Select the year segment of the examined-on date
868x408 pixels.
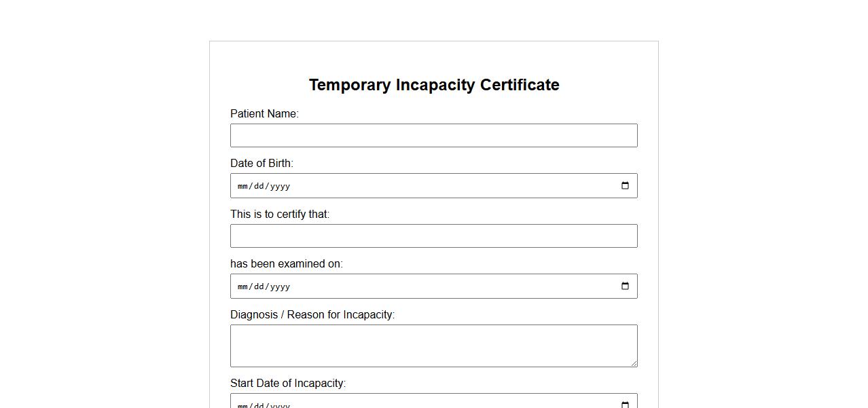point(280,286)
